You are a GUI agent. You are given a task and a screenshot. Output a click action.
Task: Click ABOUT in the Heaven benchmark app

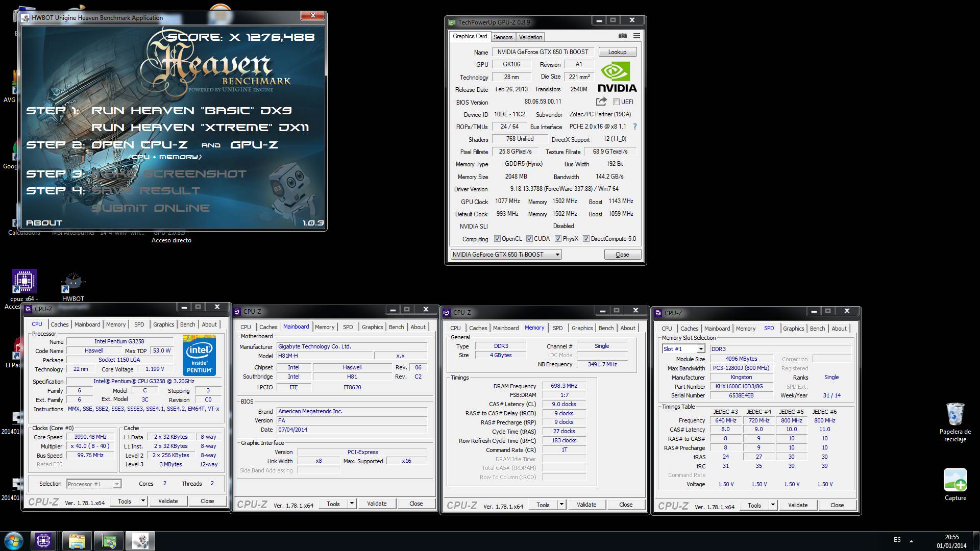pos(44,223)
